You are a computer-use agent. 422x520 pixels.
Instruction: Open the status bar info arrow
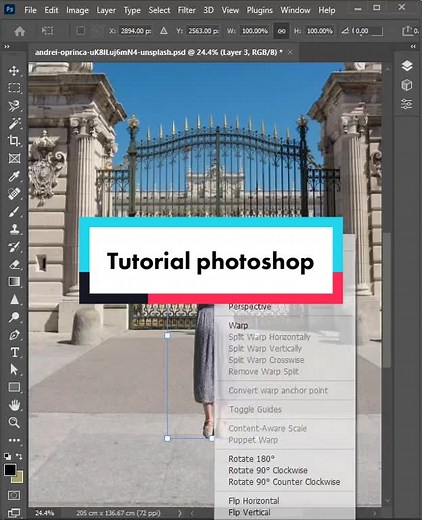[180, 513]
